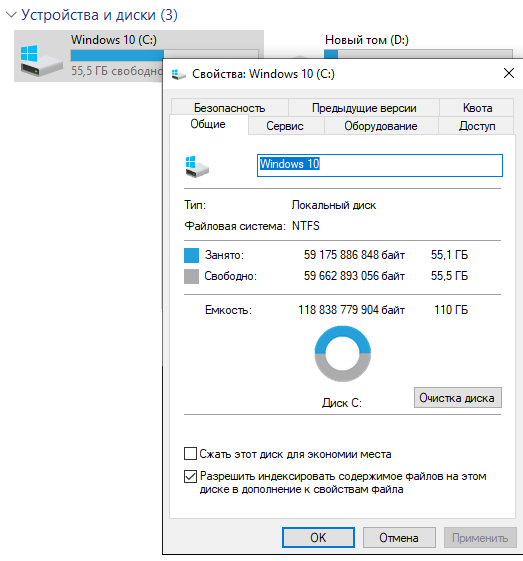The image size is (523, 561).
Task: Click the blue "Занято" color swatch
Action: 191,255
